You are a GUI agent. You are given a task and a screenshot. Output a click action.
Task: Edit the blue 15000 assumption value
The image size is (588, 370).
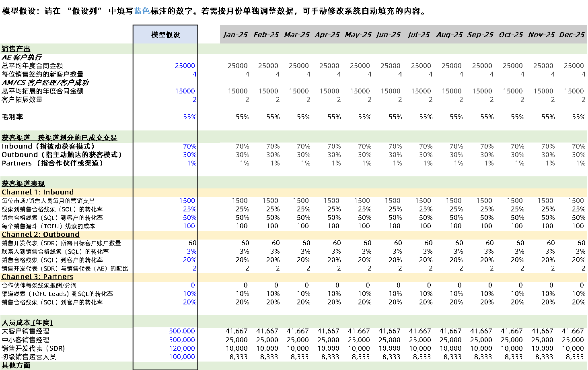coord(185,91)
